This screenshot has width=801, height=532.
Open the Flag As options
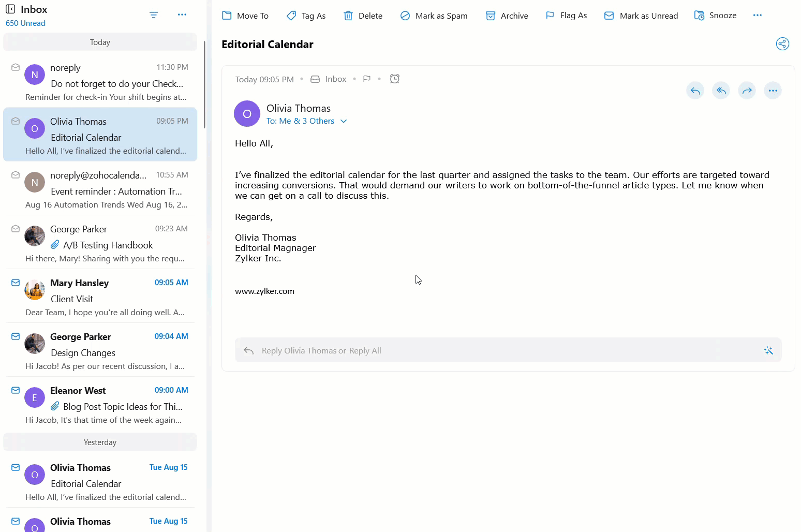coord(566,16)
